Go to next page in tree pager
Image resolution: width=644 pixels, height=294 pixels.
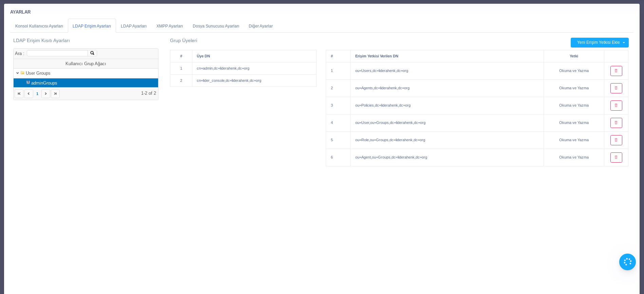point(46,94)
